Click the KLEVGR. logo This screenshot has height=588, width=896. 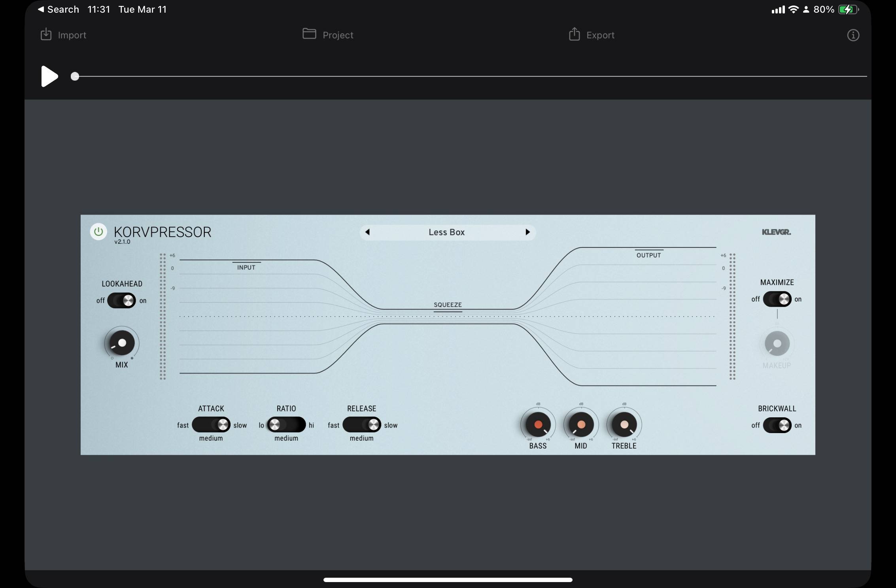coord(776,232)
